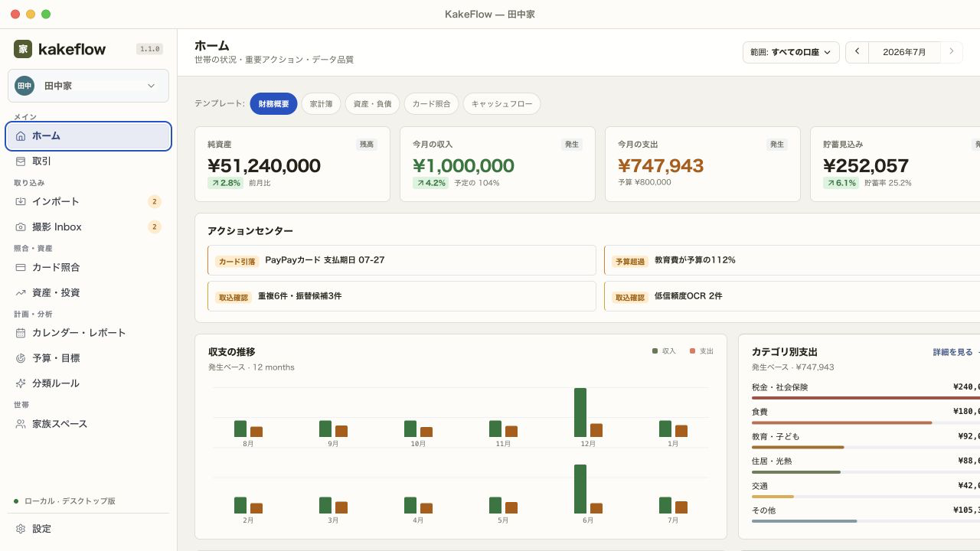Click the 設定 gear icon

[21, 529]
